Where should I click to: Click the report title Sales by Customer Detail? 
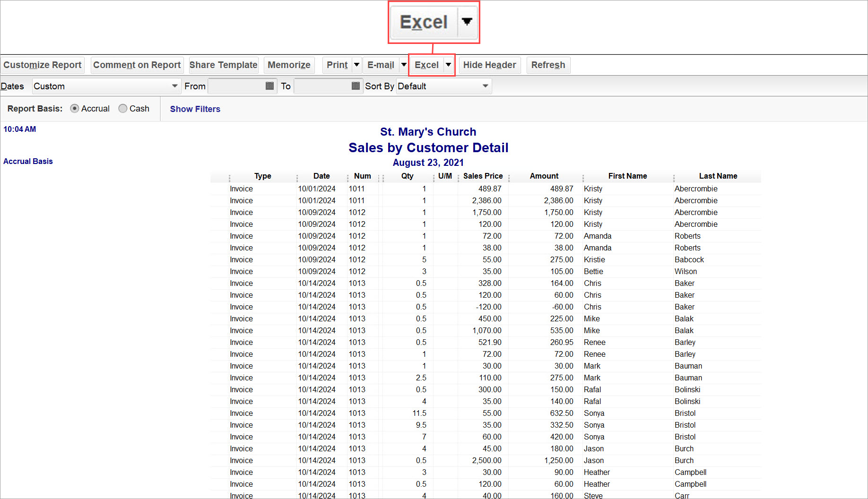tap(428, 148)
